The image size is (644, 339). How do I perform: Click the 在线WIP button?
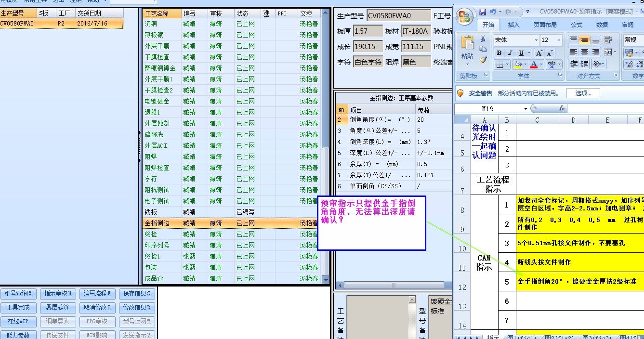[x=18, y=321]
